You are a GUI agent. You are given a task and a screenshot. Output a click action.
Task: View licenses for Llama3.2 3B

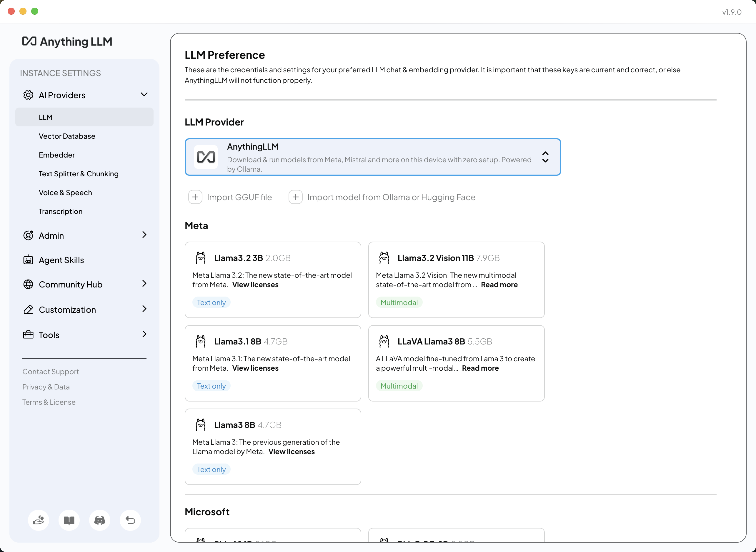click(x=255, y=285)
